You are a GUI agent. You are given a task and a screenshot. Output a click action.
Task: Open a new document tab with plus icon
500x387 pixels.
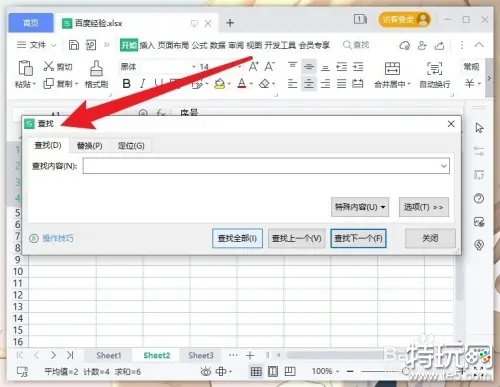click(x=230, y=23)
